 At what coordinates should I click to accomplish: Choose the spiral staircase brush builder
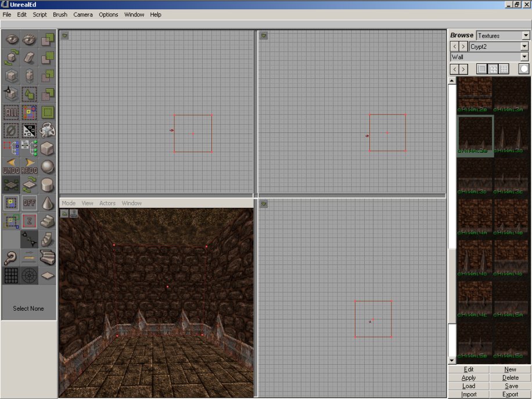pyautogui.click(x=47, y=239)
